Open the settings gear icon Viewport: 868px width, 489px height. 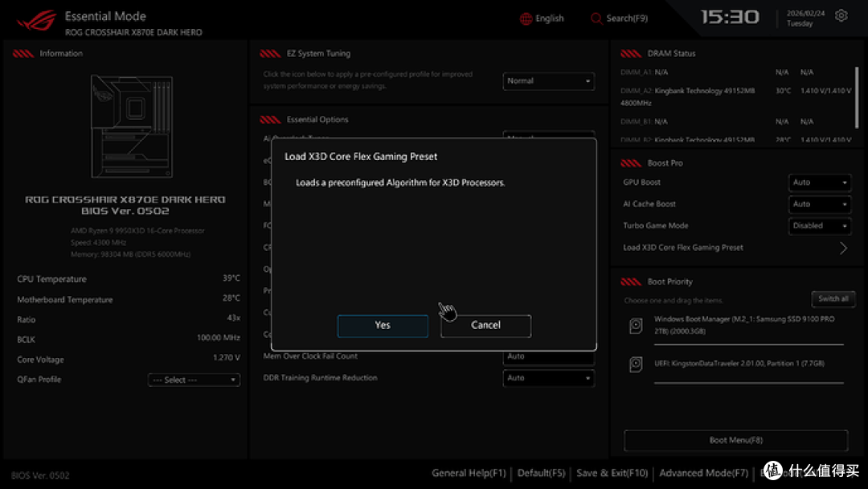841,16
